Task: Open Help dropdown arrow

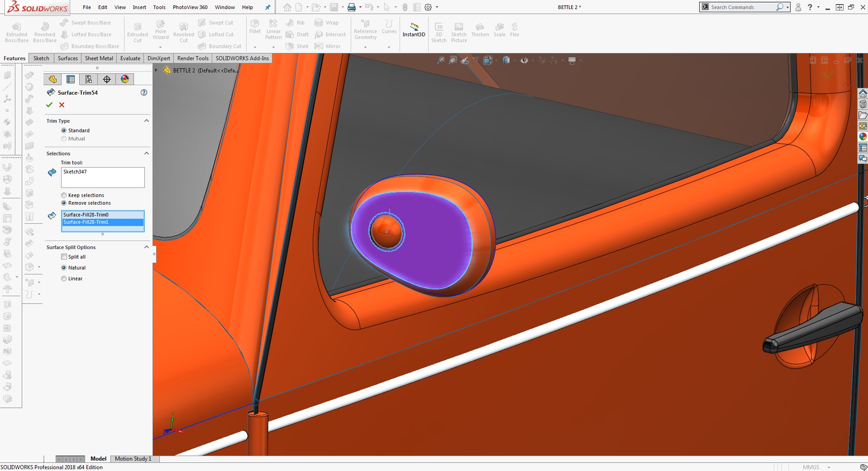Action: point(818,7)
